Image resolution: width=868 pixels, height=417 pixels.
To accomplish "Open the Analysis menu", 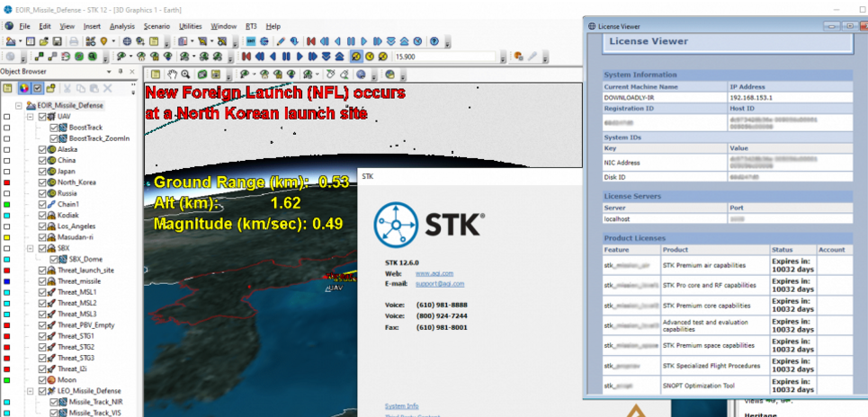I will click(121, 26).
